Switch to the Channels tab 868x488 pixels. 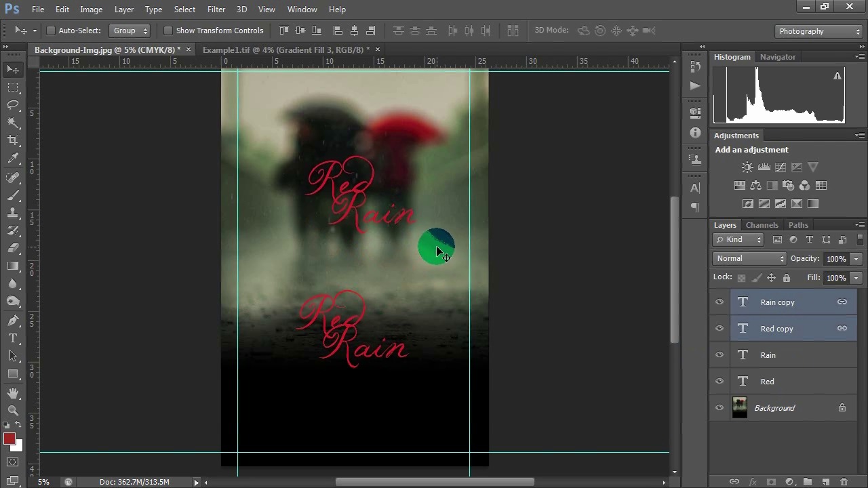762,225
